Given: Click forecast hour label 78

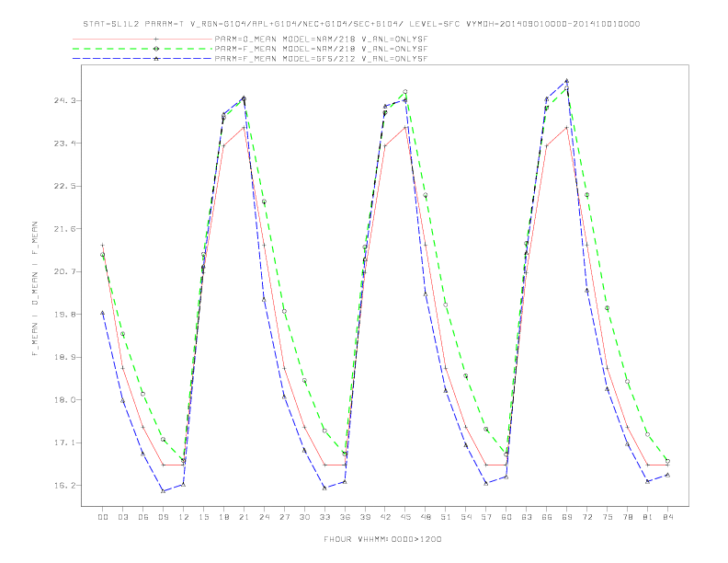Looking at the screenshot, I should tap(628, 517).
